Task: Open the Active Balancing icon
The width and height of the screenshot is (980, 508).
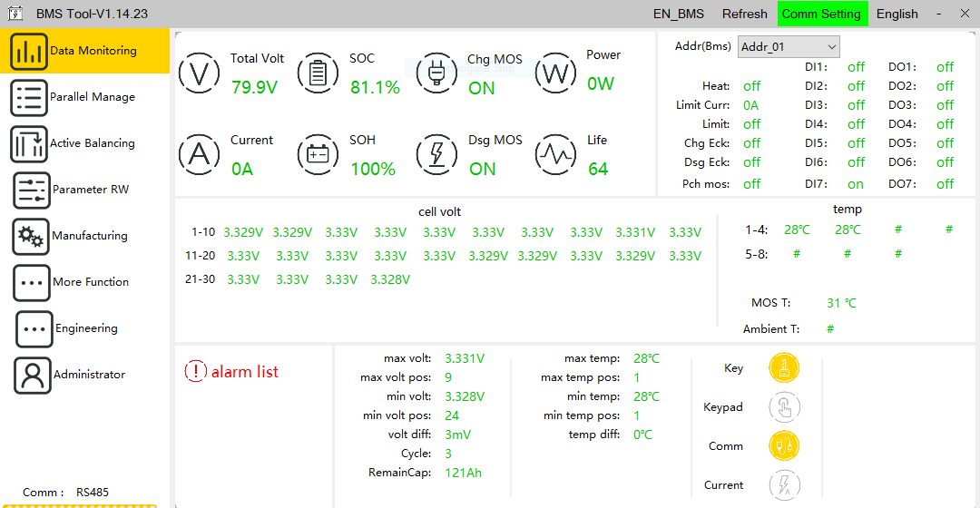Action: 29,143
